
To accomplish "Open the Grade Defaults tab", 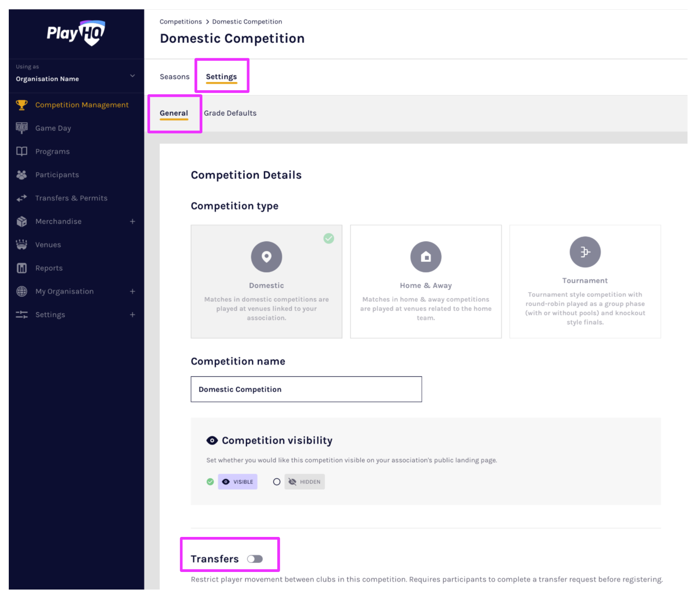I will tap(230, 113).
